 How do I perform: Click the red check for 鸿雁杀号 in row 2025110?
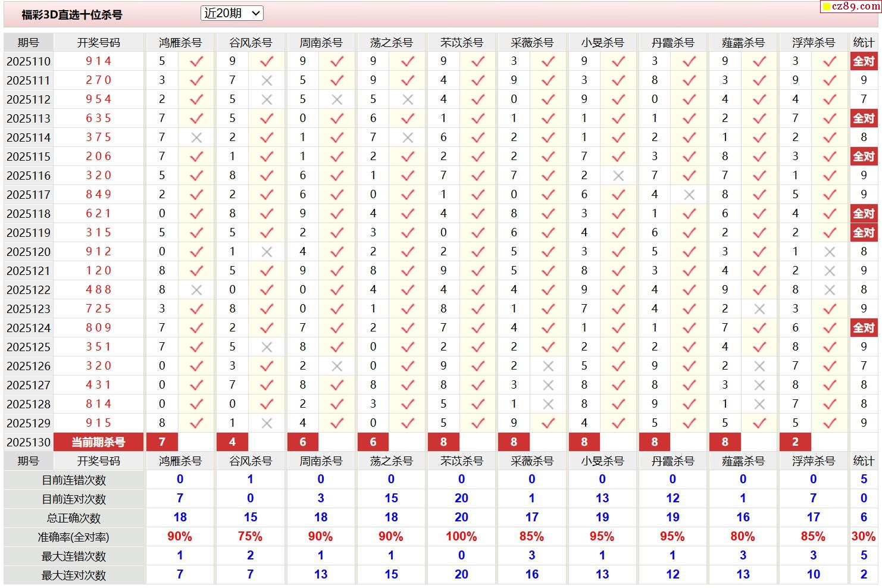point(196,61)
